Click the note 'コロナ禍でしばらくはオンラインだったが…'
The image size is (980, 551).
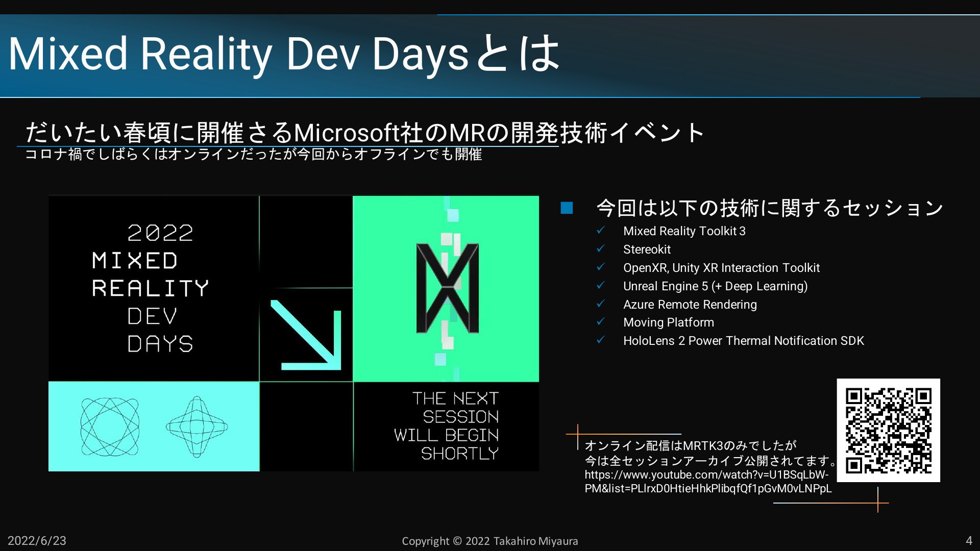point(253,154)
